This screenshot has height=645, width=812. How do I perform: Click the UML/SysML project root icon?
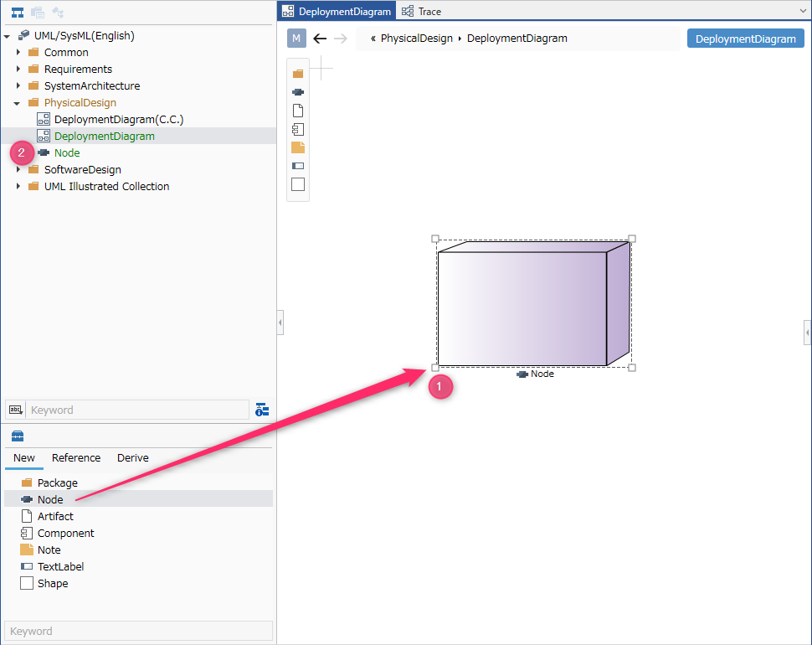click(x=23, y=35)
